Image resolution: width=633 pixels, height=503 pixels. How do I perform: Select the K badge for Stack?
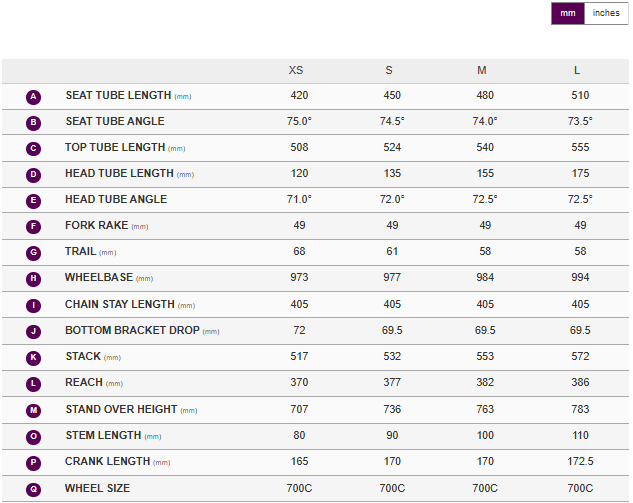[34, 357]
